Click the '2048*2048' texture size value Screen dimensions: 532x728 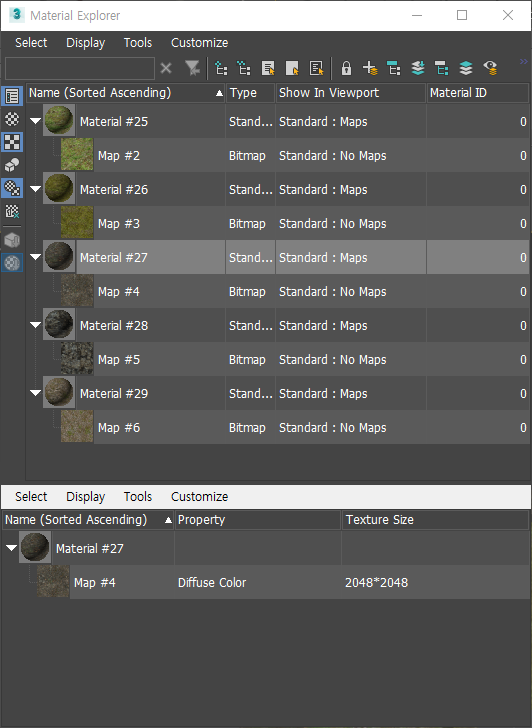point(376,583)
